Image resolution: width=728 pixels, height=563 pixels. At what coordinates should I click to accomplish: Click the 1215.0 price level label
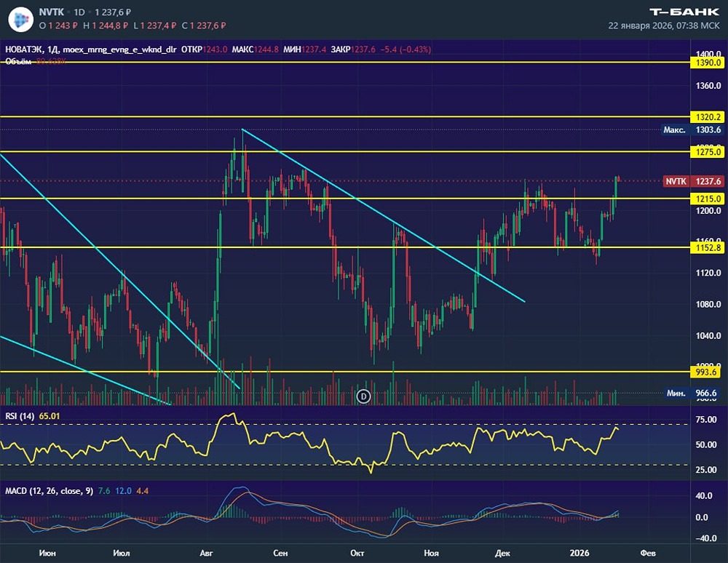tap(708, 199)
